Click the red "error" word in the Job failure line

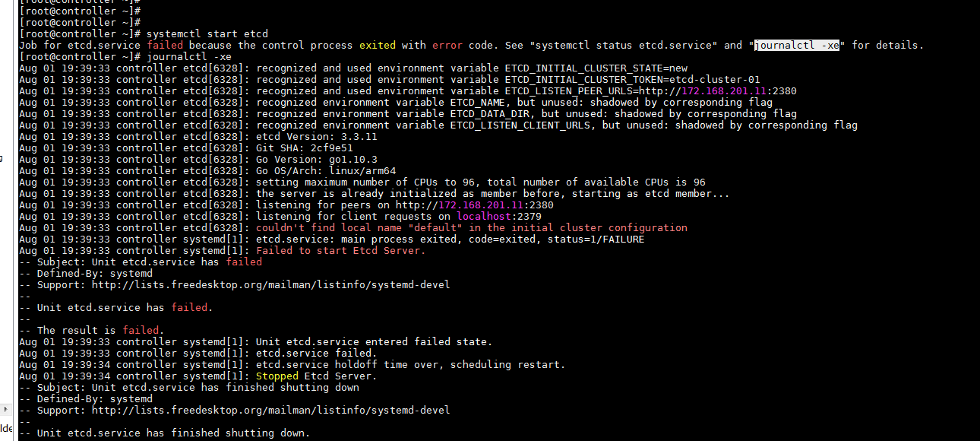pyautogui.click(x=447, y=45)
